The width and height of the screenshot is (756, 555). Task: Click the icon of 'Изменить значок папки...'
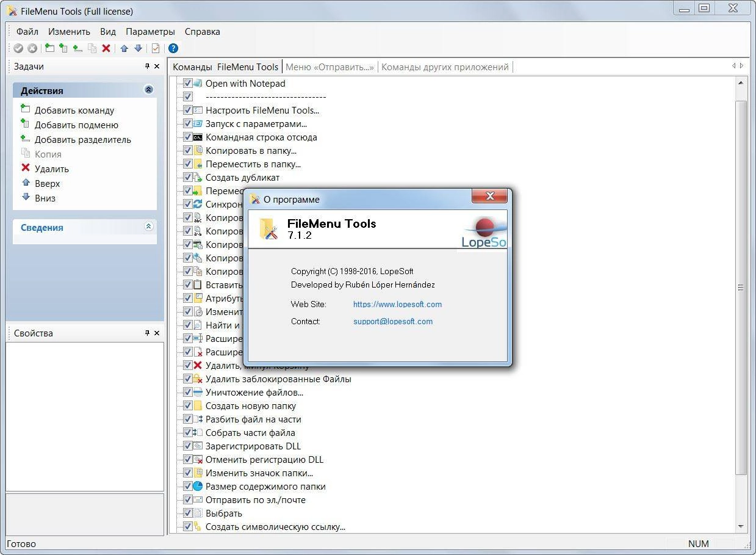198,473
